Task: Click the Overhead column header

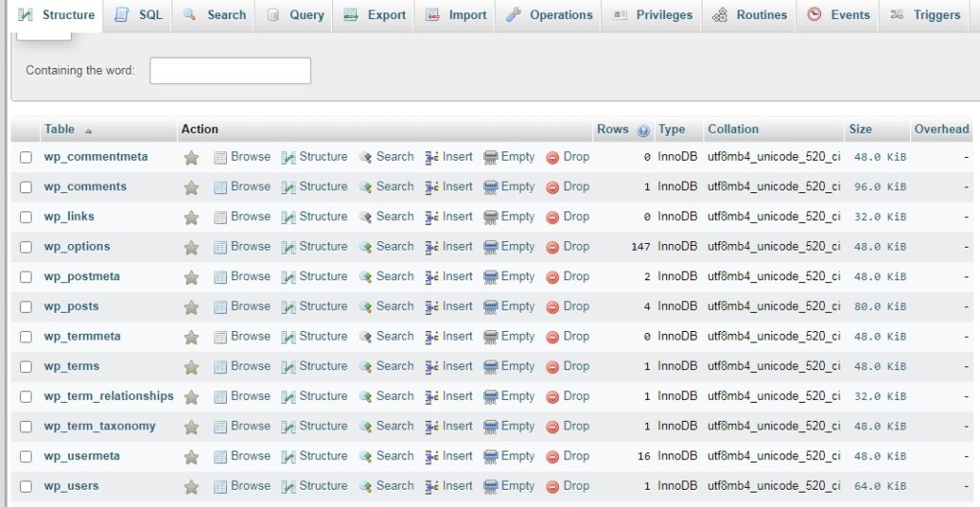Action: coord(942,129)
